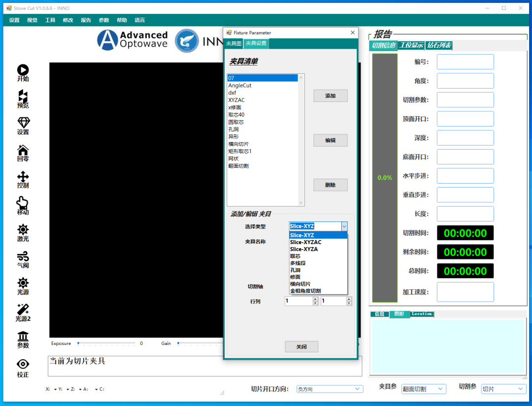Select the 移动 hand pointer icon
This screenshot has width=532, height=406.
pos(22,203)
